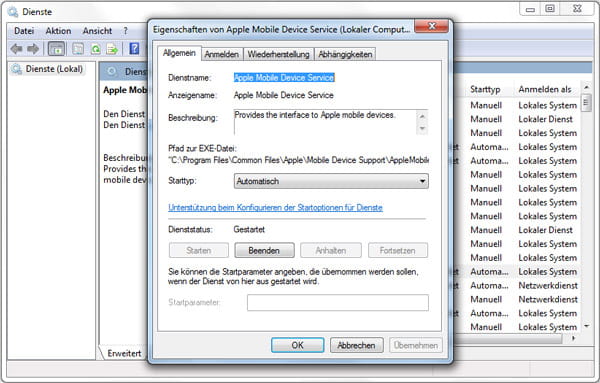Click the green Refresh toolbar icon
This screenshot has height=383, width=600.
coord(95,49)
